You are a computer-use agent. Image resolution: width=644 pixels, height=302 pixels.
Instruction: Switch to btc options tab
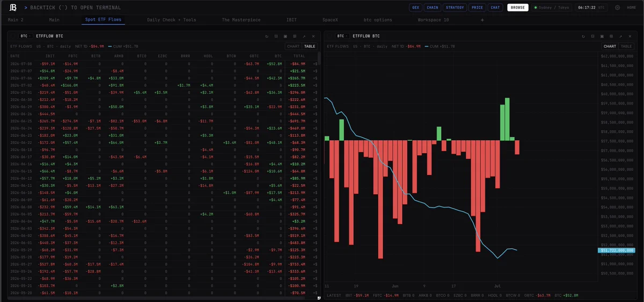378,20
